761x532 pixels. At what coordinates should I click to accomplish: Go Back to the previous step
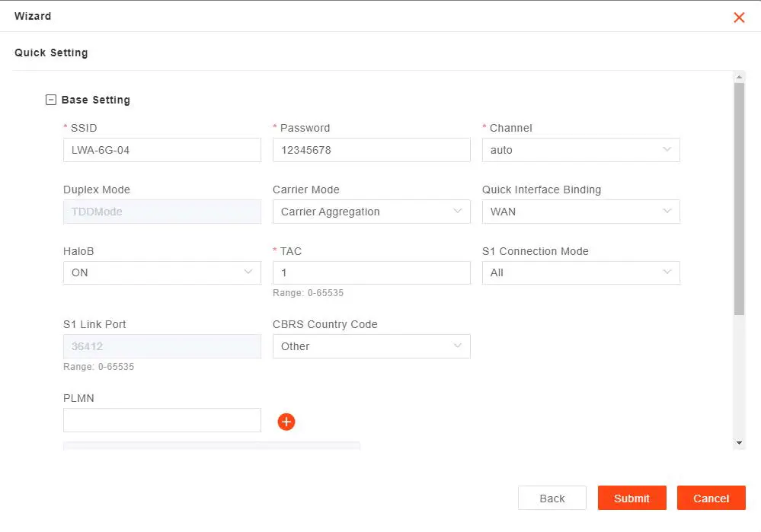552,499
